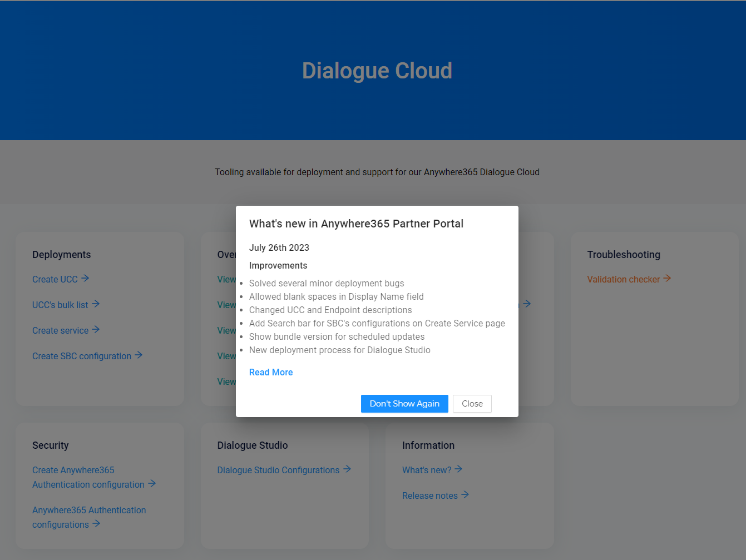The width and height of the screenshot is (746, 560).
Task: Click 'Show bundle version for scheduled updates'
Action: (x=337, y=337)
